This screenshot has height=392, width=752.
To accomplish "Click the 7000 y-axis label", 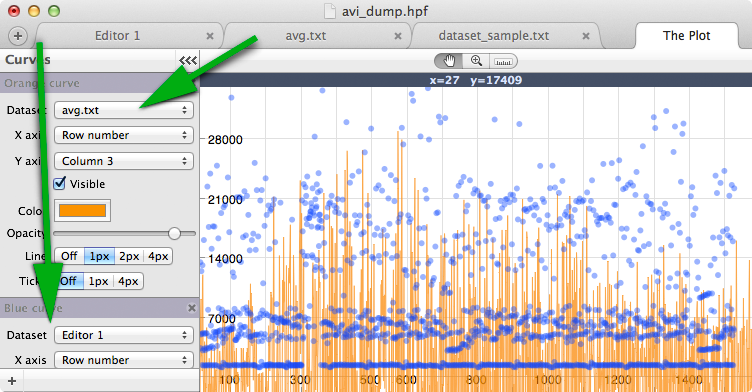I will click(x=222, y=319).
